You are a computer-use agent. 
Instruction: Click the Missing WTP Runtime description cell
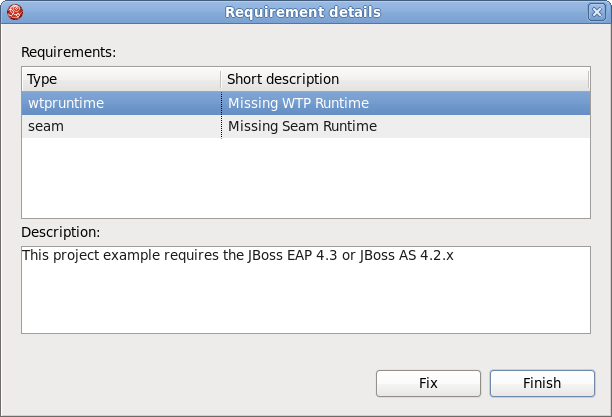(298, 103)
